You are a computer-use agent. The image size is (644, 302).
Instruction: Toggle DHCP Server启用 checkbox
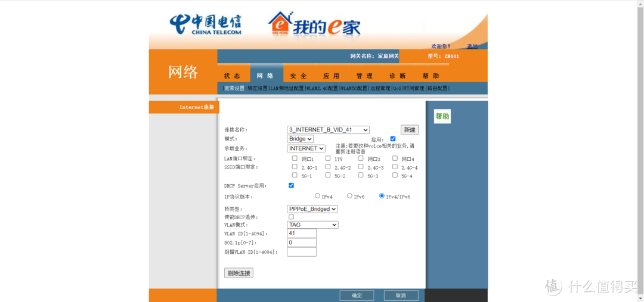(291, 185)
